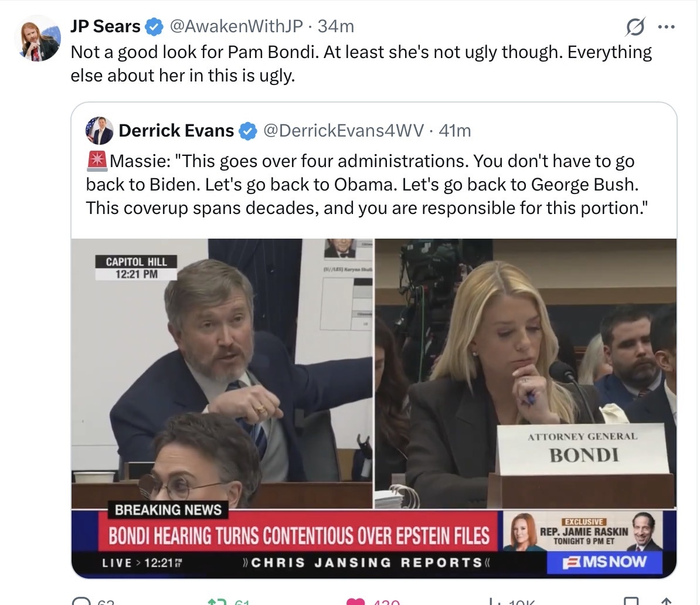Open the @AwakenWithJP handle link
This screenshot has width=700, height=605.
[x=236, y=26]
